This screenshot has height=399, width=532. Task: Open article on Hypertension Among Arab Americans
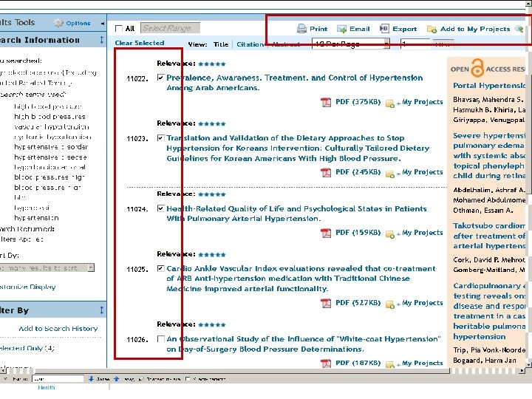[295, 83]
